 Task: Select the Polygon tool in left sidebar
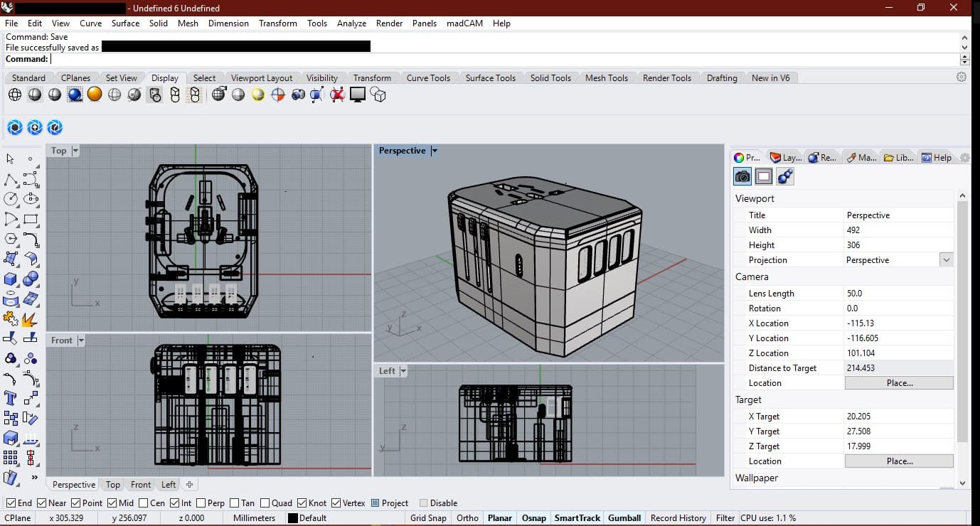[11, 239]
